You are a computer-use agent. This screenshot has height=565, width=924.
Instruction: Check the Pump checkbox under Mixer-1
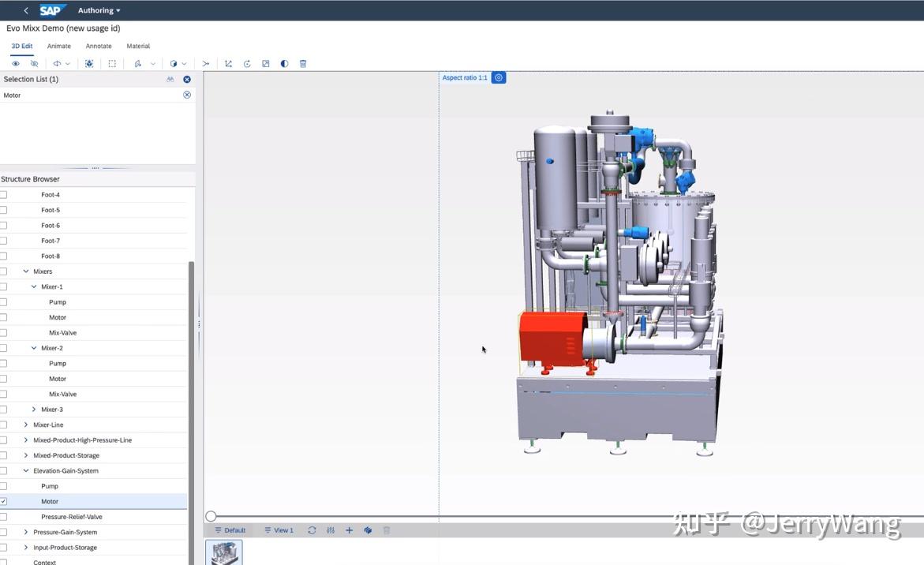[x=4, y=301]
